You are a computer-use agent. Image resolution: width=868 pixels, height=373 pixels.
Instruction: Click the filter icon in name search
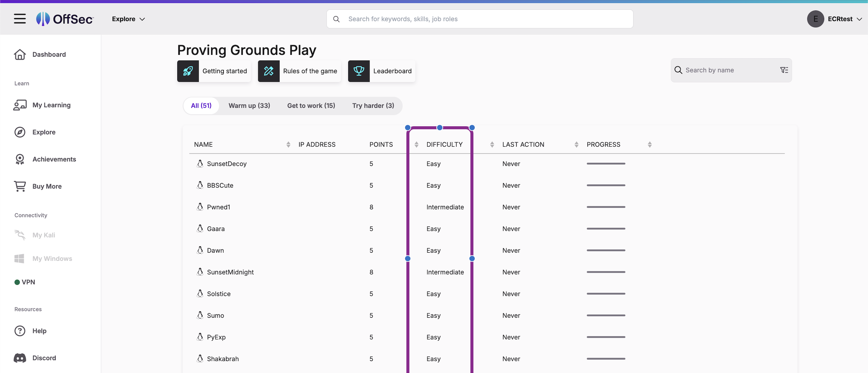784,70
